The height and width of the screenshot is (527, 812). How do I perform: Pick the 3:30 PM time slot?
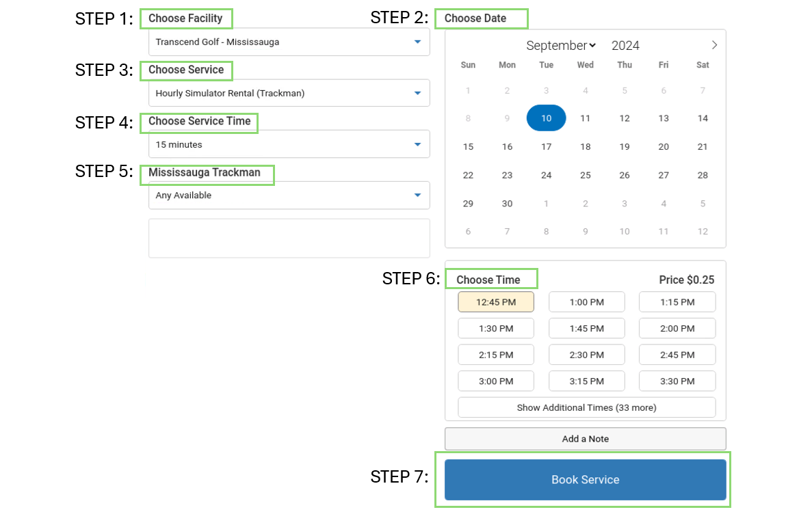click(x=677, y=381)
